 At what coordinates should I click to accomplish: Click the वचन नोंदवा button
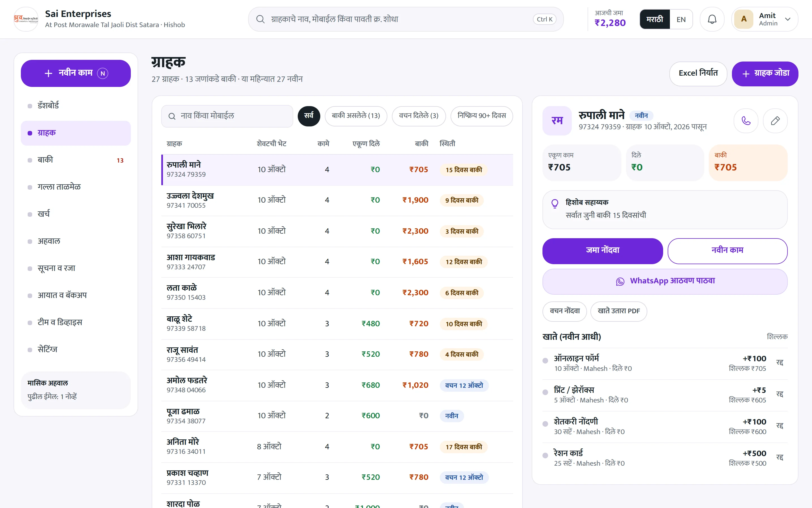pos(564,311)
